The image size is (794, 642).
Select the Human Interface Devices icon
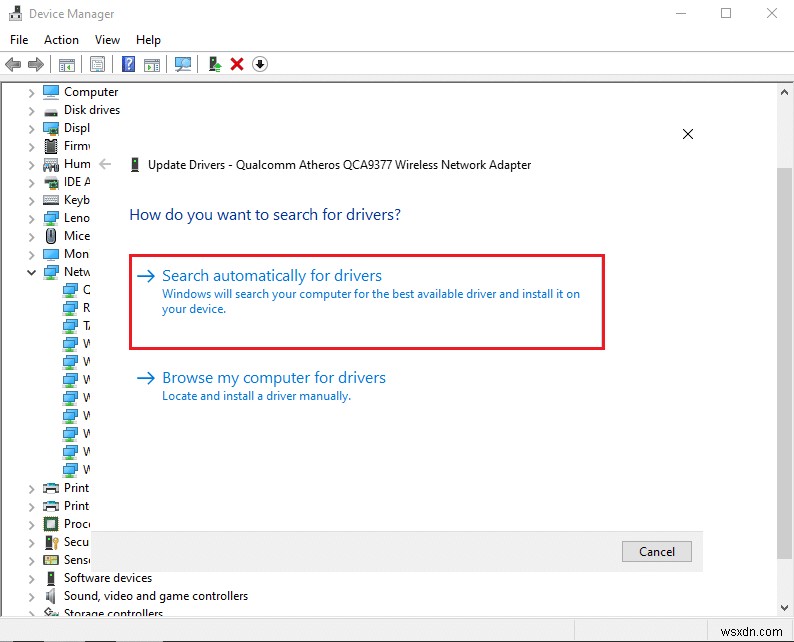coord(51,165)
